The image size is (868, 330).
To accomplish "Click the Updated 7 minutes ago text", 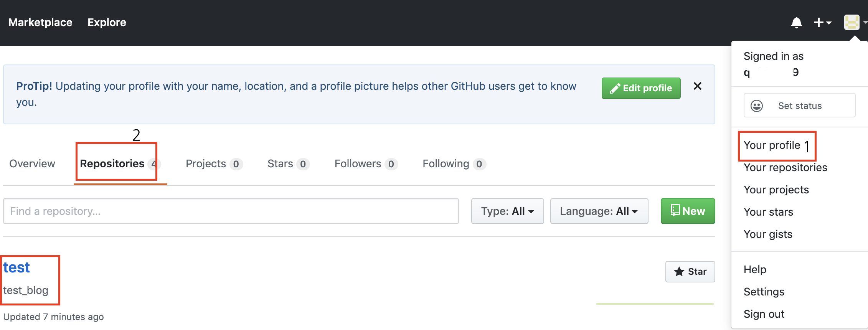I will tap(53, 317).
